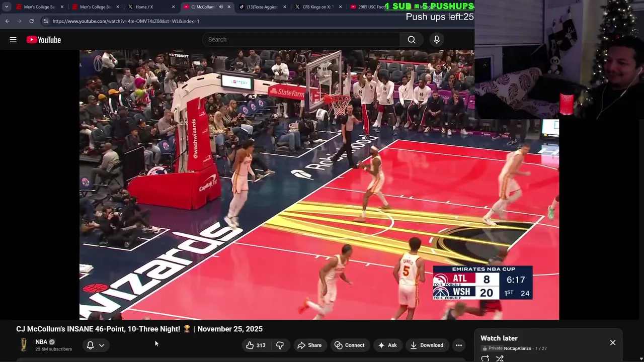Open more actions three-dot menu
The width and height of the screenshot is (644, 362).
coord(458,345)
